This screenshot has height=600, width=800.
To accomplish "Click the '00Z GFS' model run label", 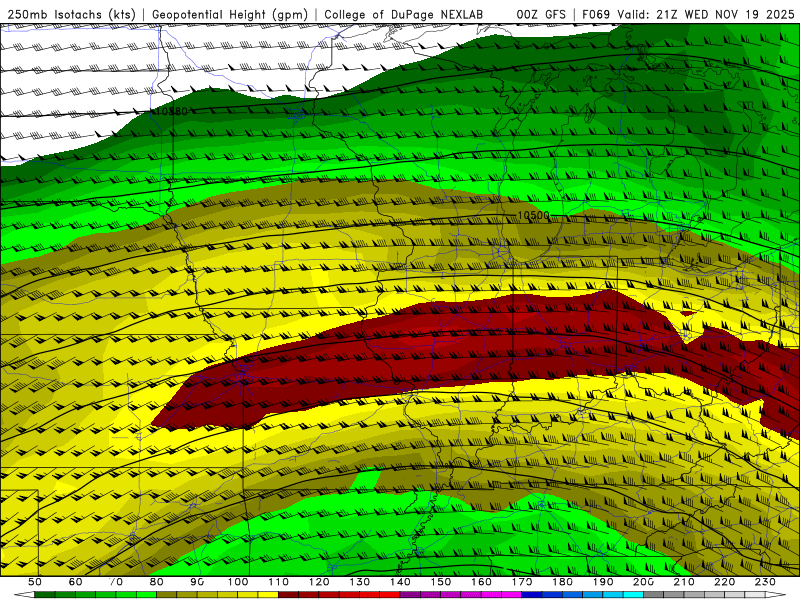I will pos(541,15).
